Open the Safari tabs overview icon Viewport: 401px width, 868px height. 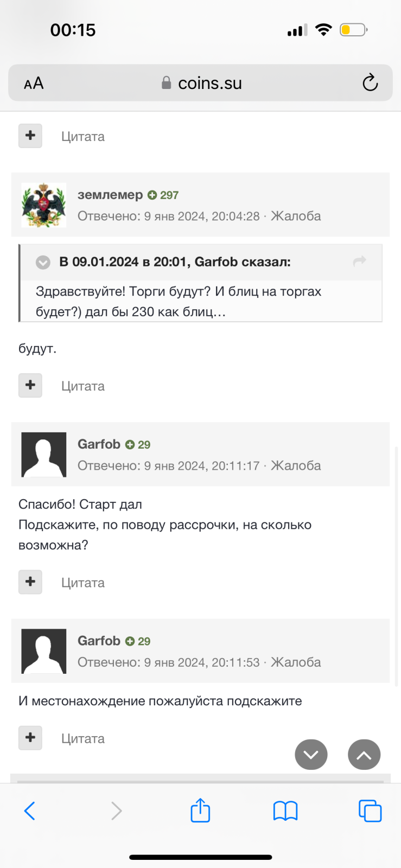tap(370, 811)
